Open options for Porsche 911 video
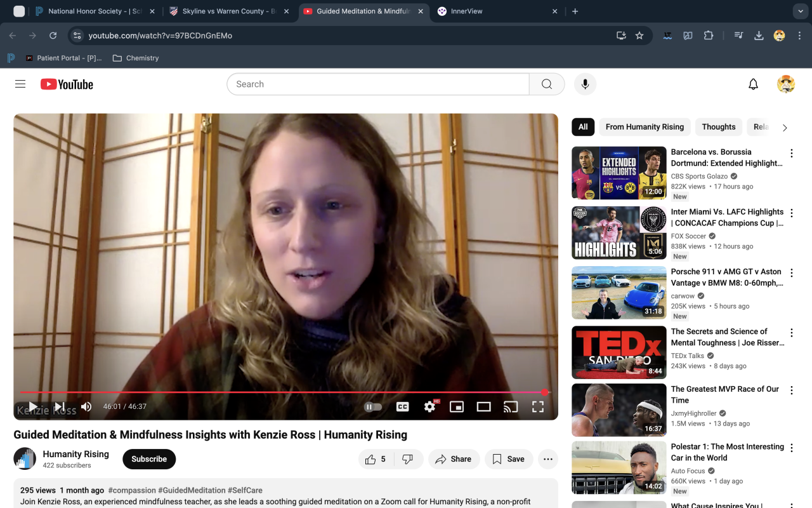Screen dimensions: 812x508 coord(791,272)
